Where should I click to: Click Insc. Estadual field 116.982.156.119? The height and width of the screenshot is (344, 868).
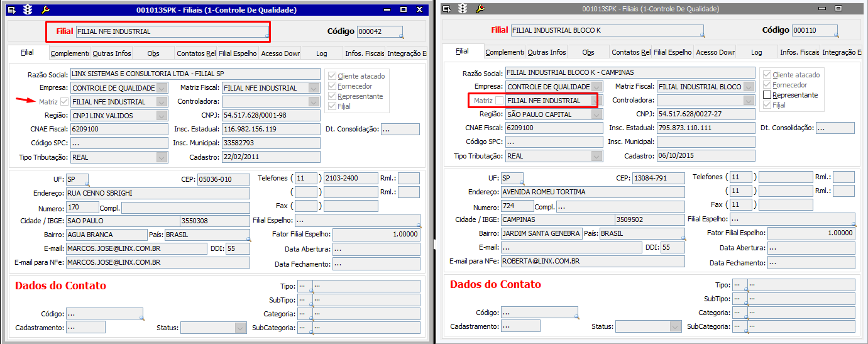coord(272,130)
